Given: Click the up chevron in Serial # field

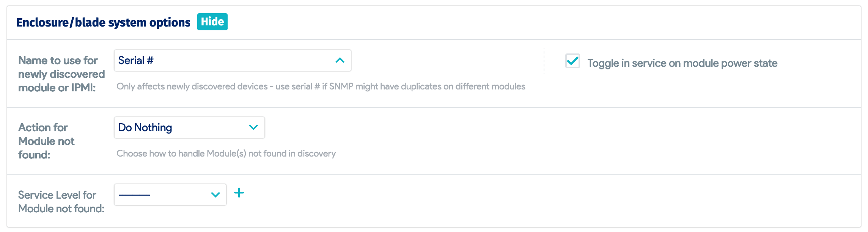Looking at the screenshot, I should pos(340,61).
